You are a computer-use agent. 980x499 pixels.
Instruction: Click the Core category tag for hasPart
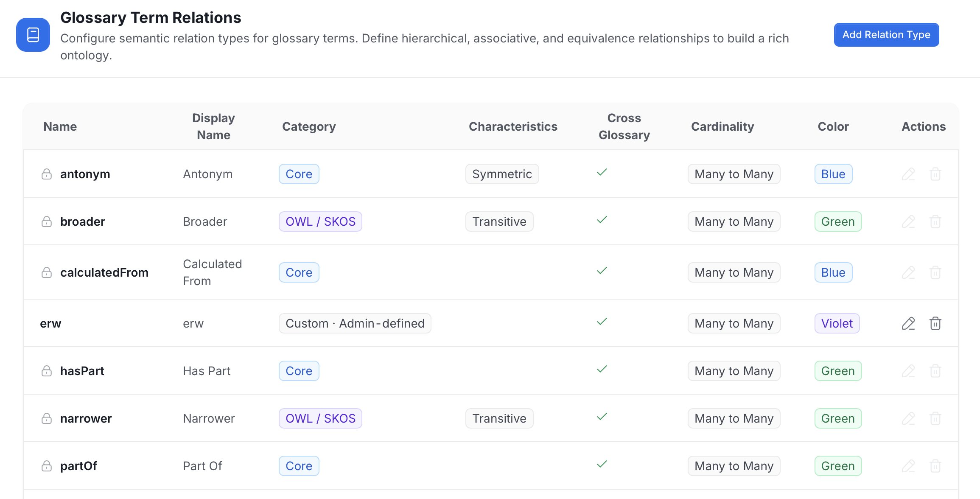tap(299, 371)
